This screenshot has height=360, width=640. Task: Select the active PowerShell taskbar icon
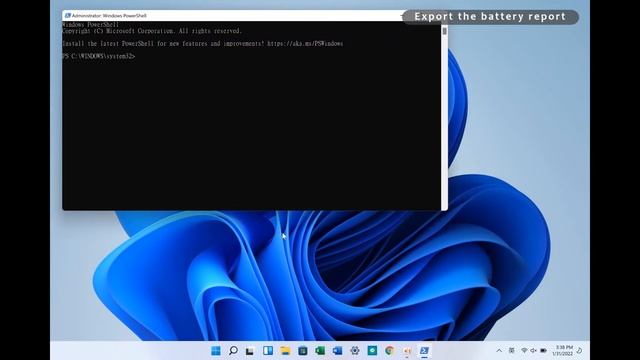(424, 351)
